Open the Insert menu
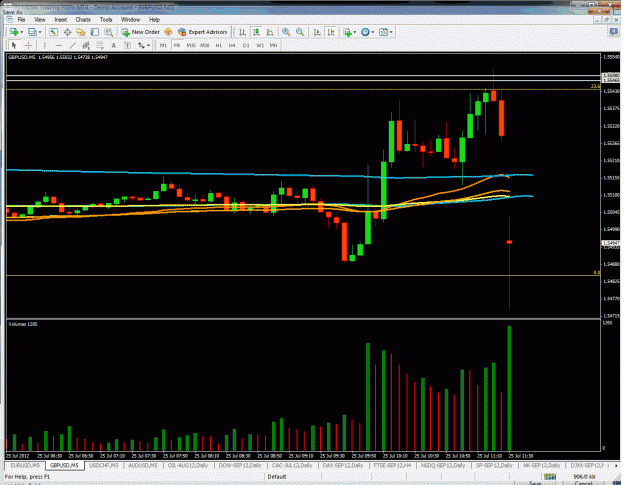 (61, 20)
